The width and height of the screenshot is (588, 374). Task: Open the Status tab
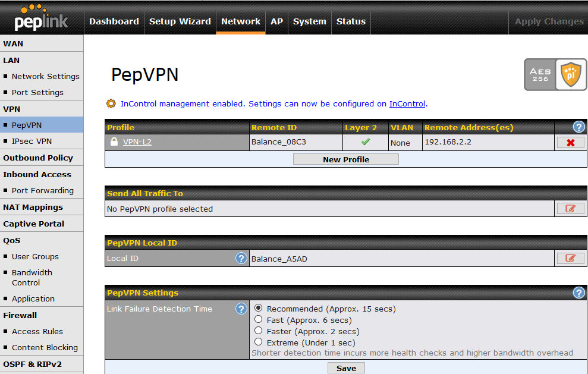point(351,22)
